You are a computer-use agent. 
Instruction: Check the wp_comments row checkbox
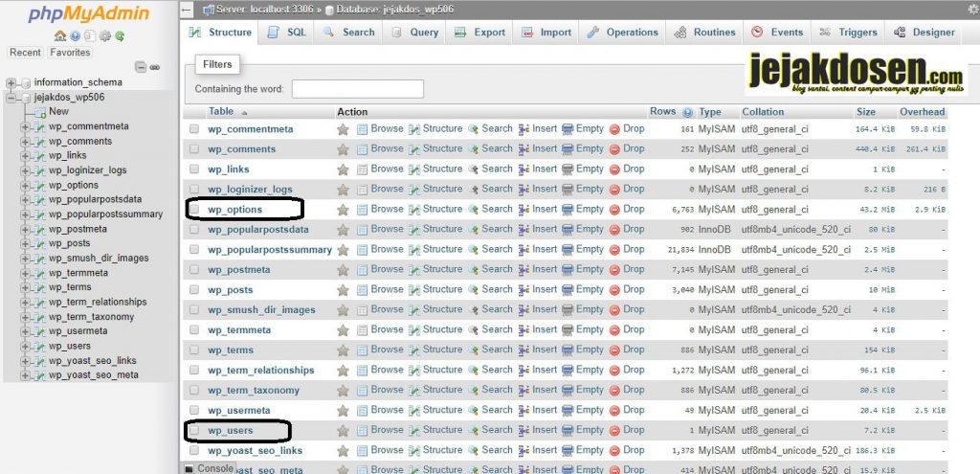194,148
